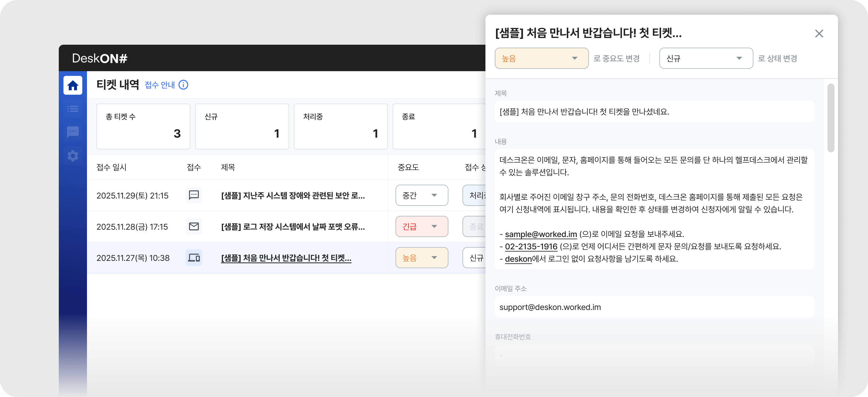
Task: Select the 처리중 ticket count card
Action: tap(340, 126)
